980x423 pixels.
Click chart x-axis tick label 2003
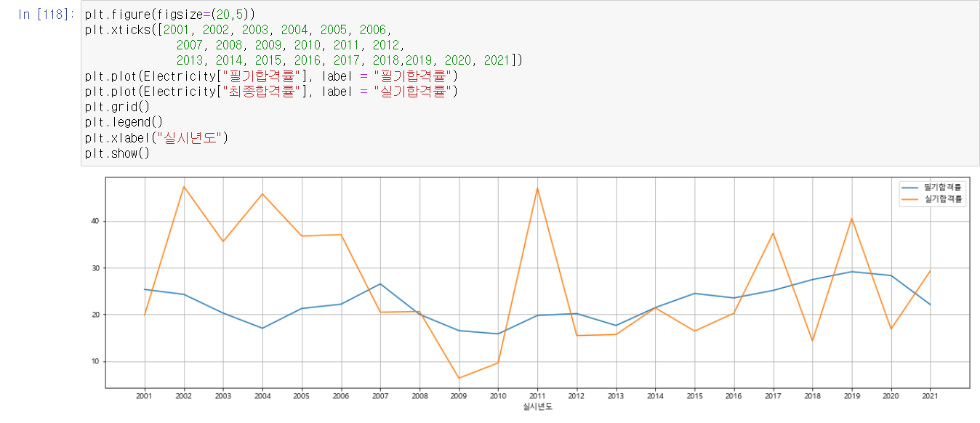click(x=223, y=396)
